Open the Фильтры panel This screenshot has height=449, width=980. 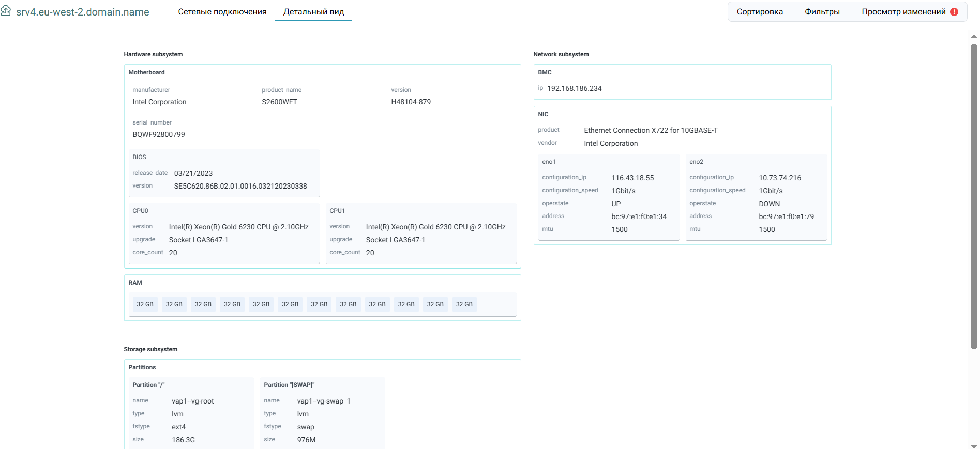pos(822,12)
